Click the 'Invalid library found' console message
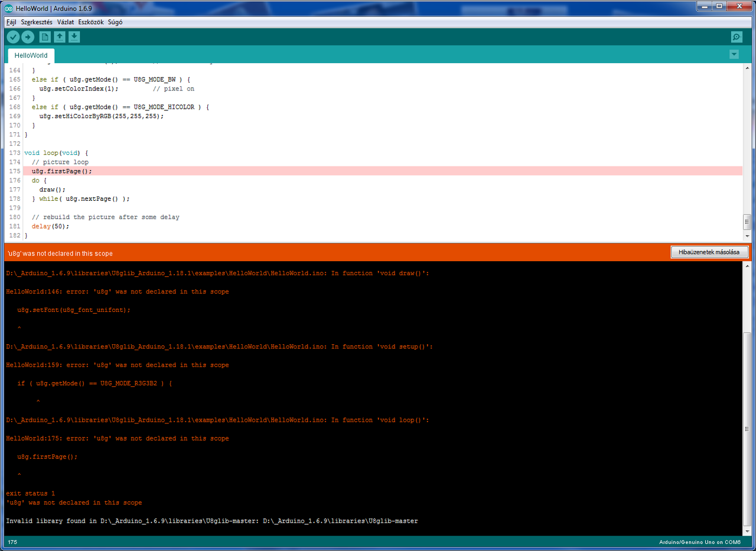 (x=212, y=521)
